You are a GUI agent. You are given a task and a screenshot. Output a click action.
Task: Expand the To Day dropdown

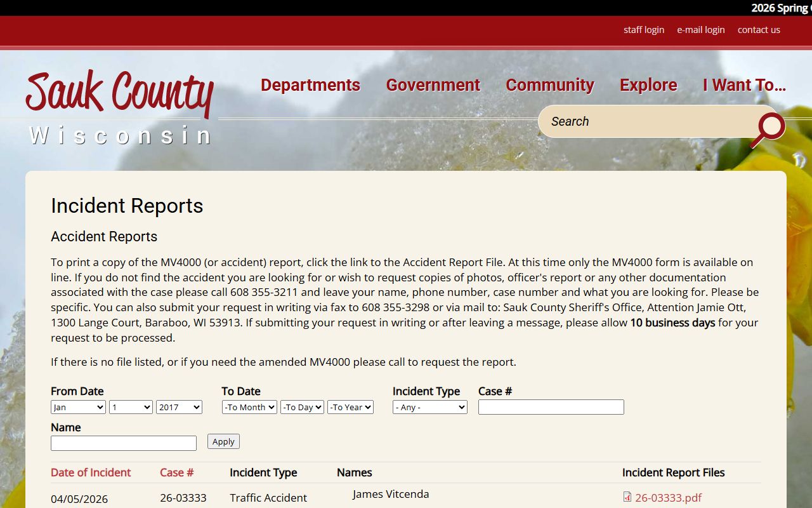pos(302,407)
